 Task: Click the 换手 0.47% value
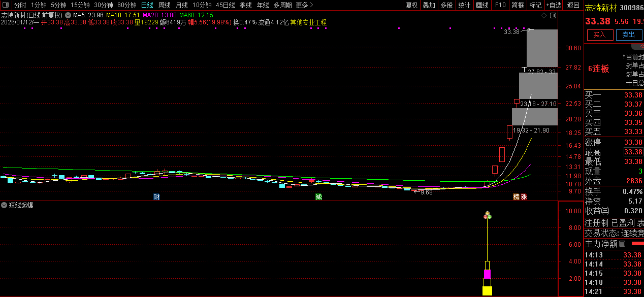(x=633, y=191)
